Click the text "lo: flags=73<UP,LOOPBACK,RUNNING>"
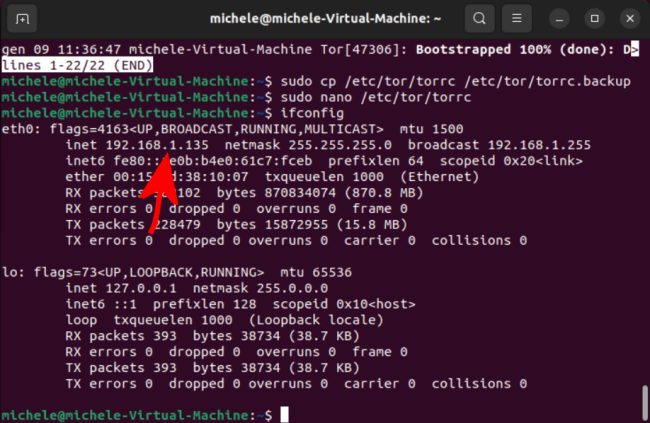Screen dimensions: 650x423 click(x=133, y=272)
